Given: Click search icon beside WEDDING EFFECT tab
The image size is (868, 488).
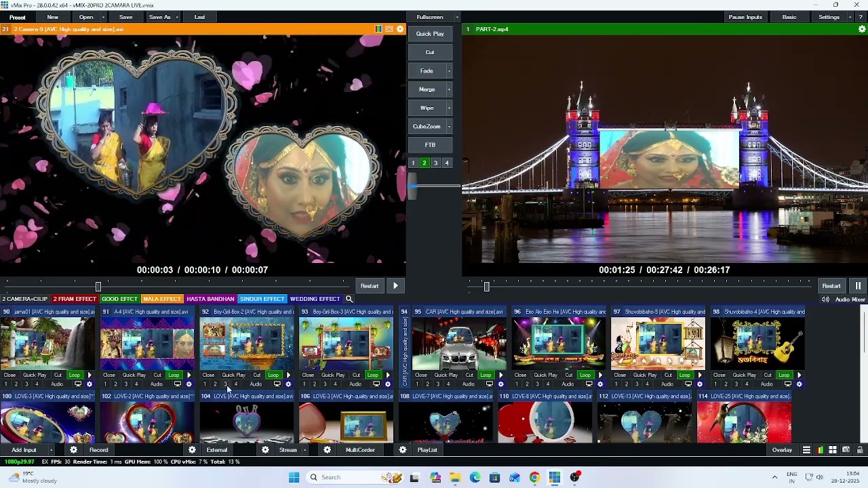Looking at the screenshot, I should 349,299.
